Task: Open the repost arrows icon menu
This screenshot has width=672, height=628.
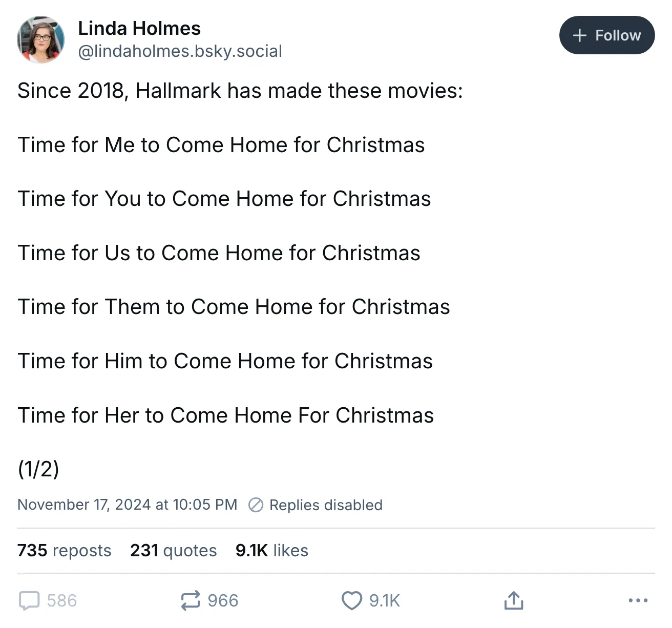Action: [191, 600]
